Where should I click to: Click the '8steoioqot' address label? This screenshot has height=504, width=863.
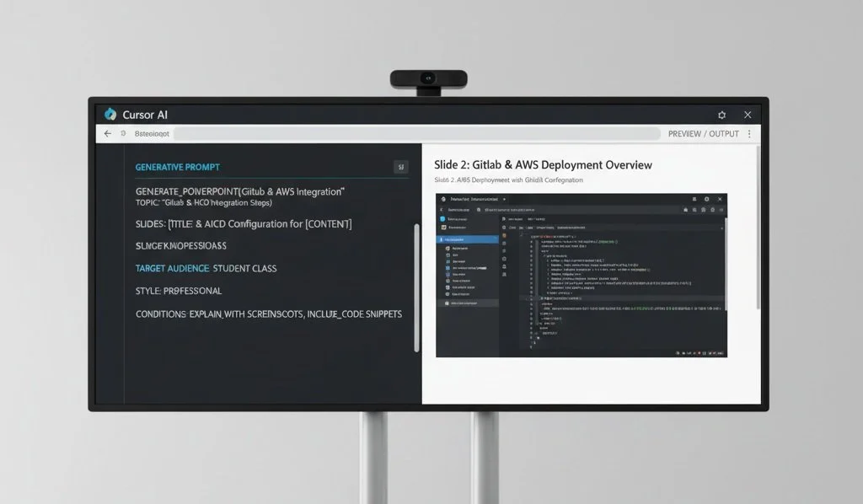[x=152, y=134]
